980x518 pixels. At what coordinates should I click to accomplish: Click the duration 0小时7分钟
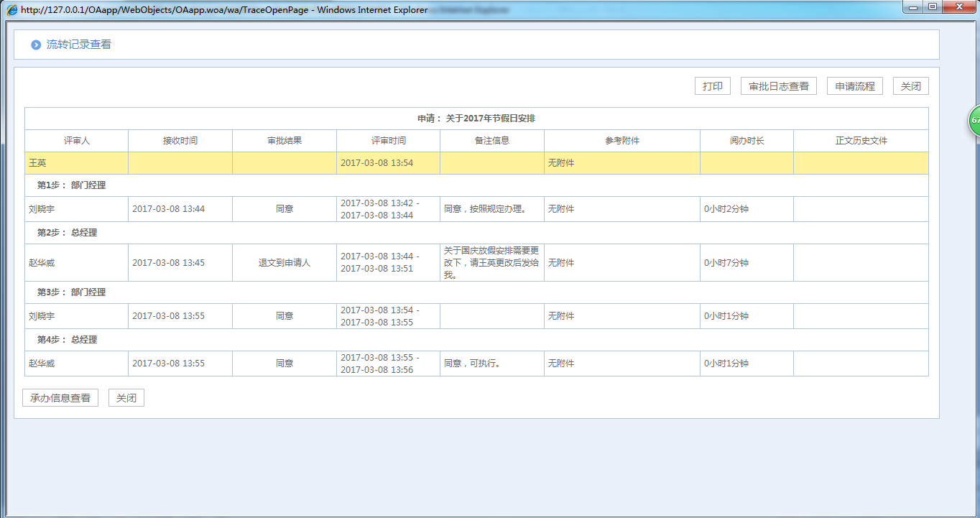point(726,263)
